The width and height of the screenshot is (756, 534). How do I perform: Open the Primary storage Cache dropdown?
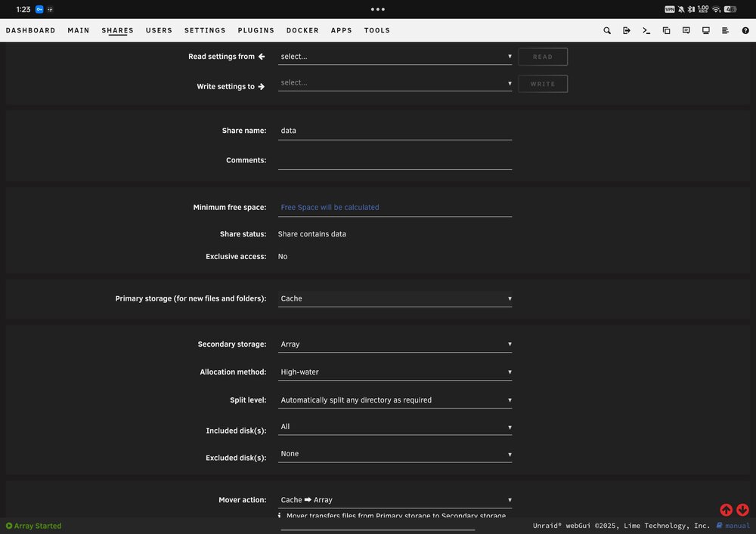point(395,298)
